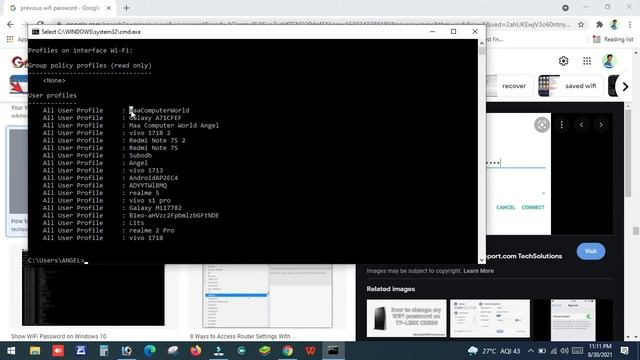Click 'vivo s1 pro' profile entry

click(150, 200)
